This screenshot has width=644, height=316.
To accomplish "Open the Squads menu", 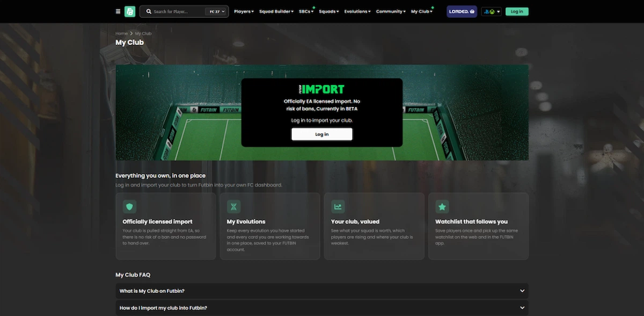I will click(329, 11).
